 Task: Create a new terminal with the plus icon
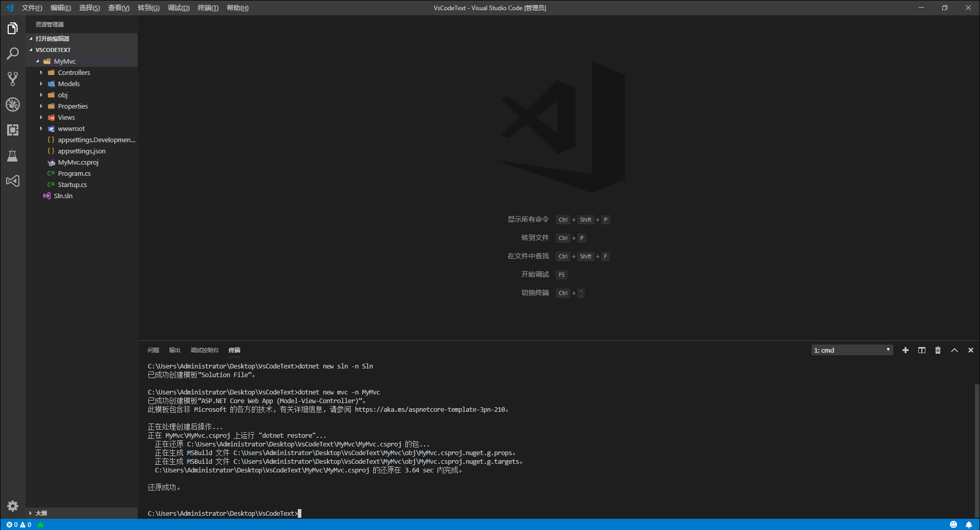pyautogui.click(x=906, y=350)
